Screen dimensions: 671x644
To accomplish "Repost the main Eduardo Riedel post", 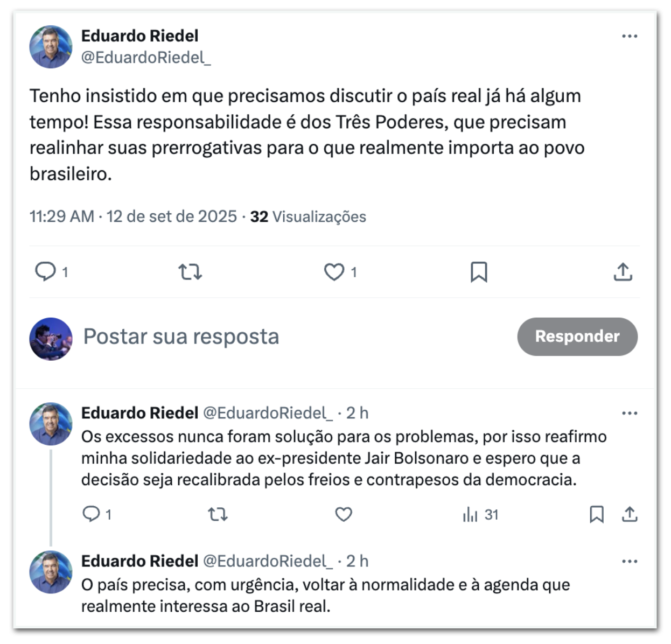I will [x=190, y=272].
